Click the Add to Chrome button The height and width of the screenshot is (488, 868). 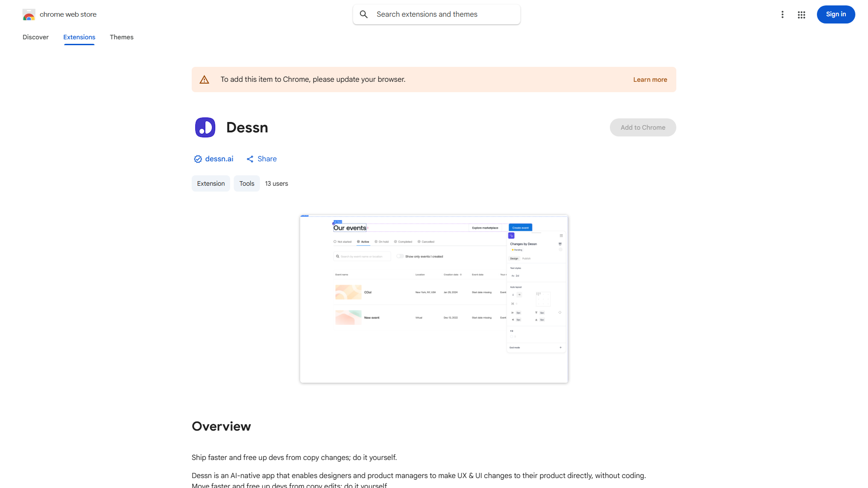(642, 127)
